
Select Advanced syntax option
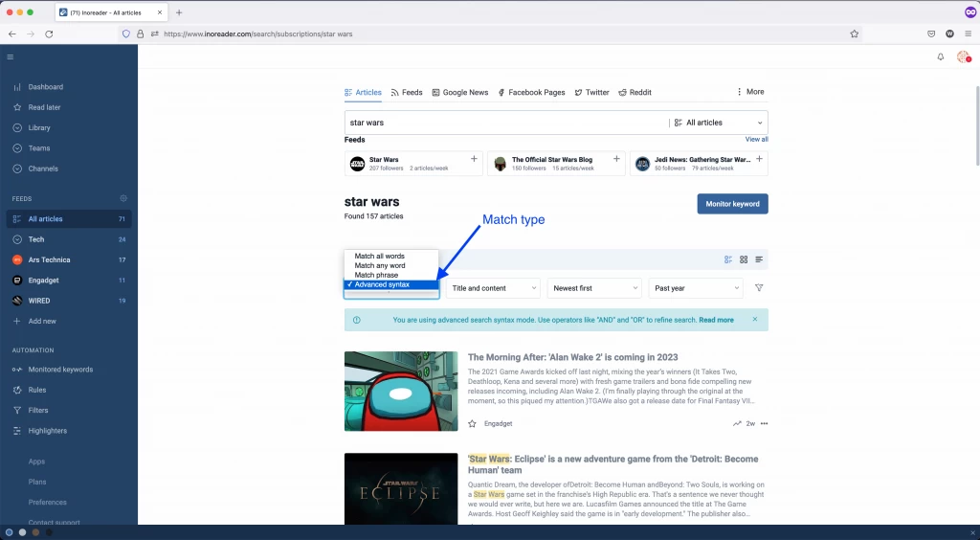pyautogui.click(x=391, y=284)
